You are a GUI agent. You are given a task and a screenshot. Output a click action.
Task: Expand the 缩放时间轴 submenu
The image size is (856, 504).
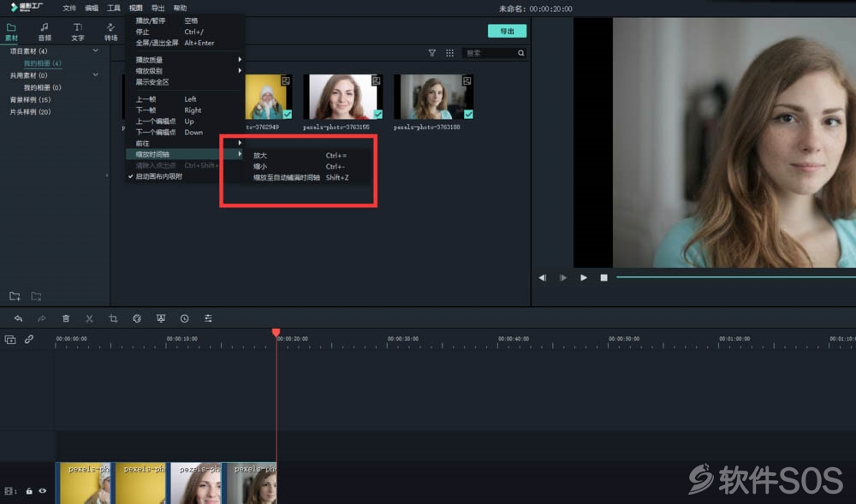click(x=185, y=154)
